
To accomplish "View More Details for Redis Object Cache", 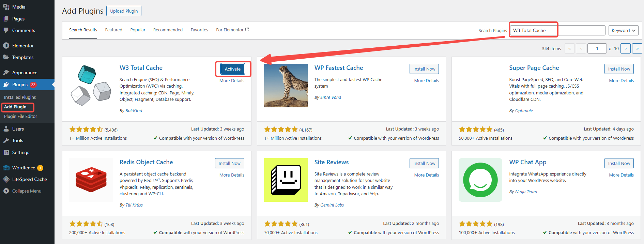I will [x=232, y=175].
